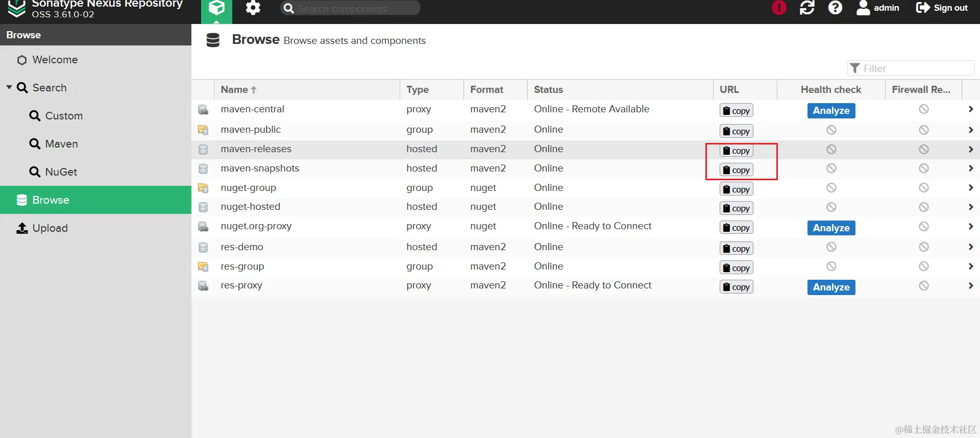This screenshot has height=438, width=980.
Task: Open the NuGet search menu item
Action: tap(61, 172)
